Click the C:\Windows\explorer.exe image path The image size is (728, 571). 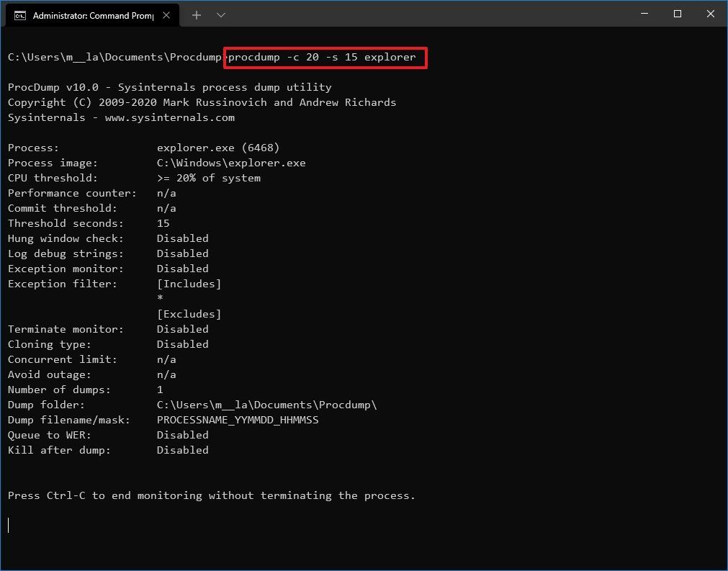tap(230, 162)
